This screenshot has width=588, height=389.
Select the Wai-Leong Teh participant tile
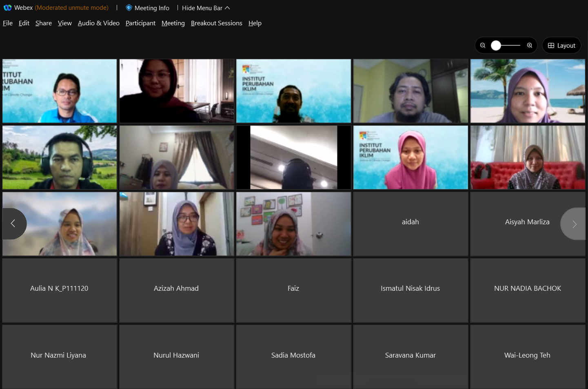(x=527, y=356)
